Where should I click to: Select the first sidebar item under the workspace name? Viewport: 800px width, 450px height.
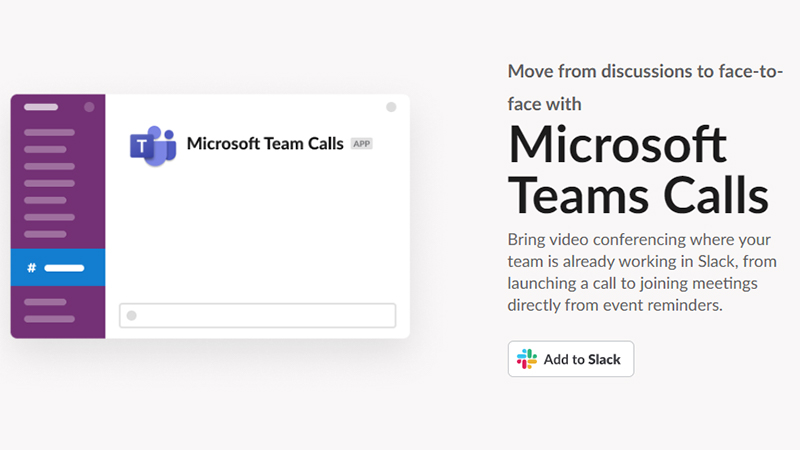[x=49, y=132]
